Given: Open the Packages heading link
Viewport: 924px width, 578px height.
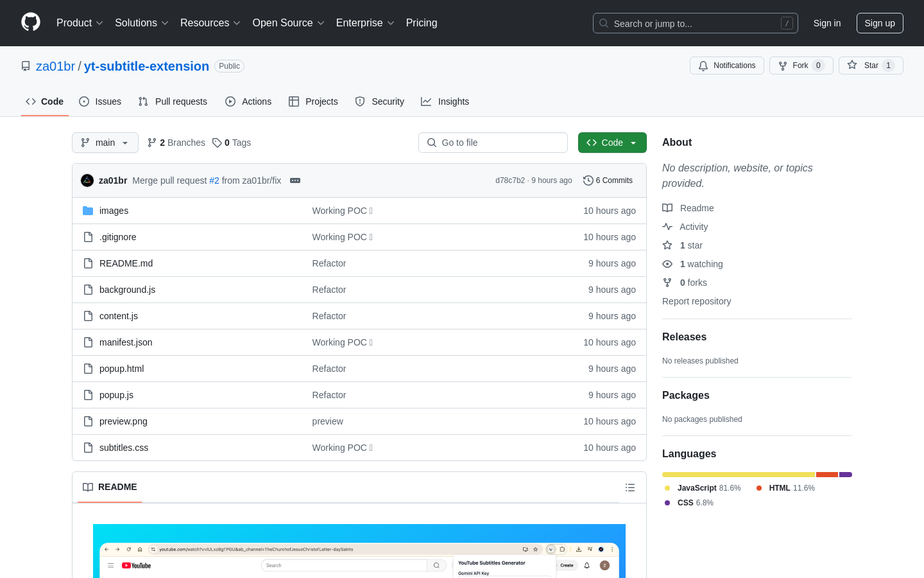Looking at the screenshot, I should pyautogui.click(x=686, y=396).
